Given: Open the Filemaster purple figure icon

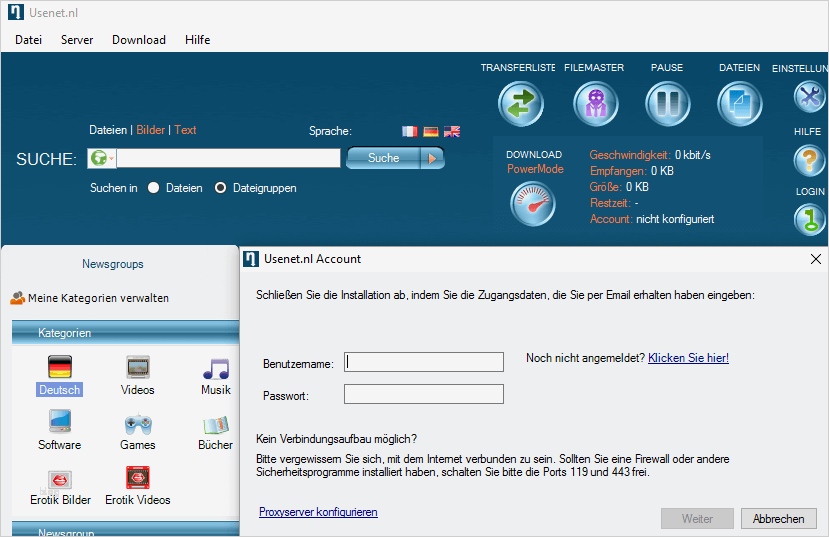Looking at the screenshot, I should 596,104.
